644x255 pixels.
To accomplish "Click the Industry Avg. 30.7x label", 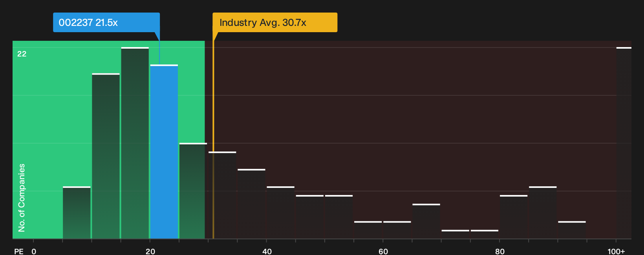I will click(275, 22).
